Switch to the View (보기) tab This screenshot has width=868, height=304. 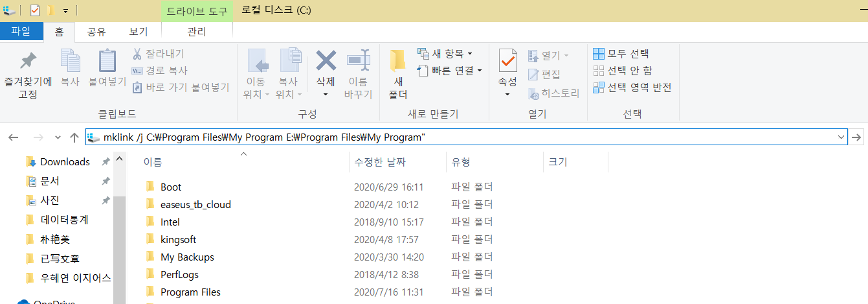139,31
